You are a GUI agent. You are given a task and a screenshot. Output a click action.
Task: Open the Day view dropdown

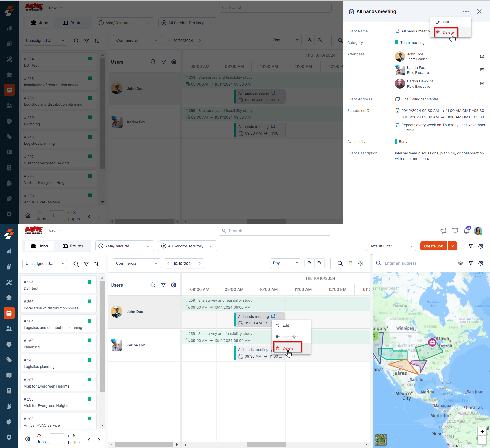click(285, 263)
